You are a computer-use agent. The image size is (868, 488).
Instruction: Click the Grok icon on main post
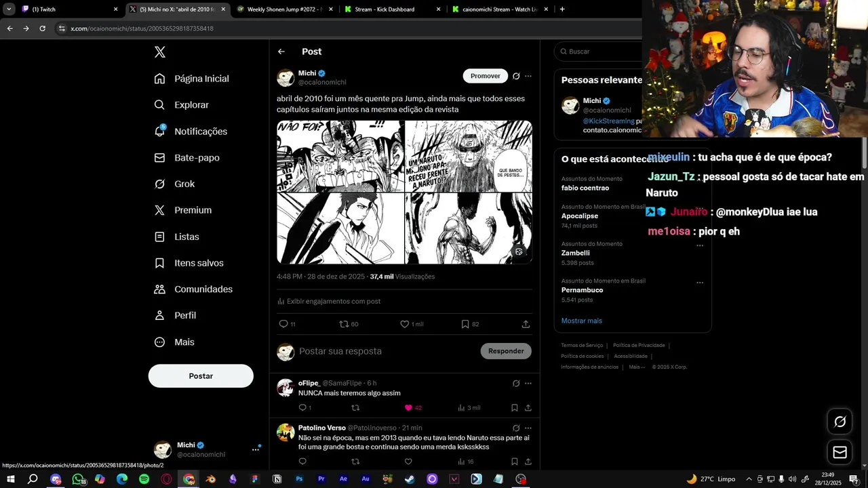516,76
